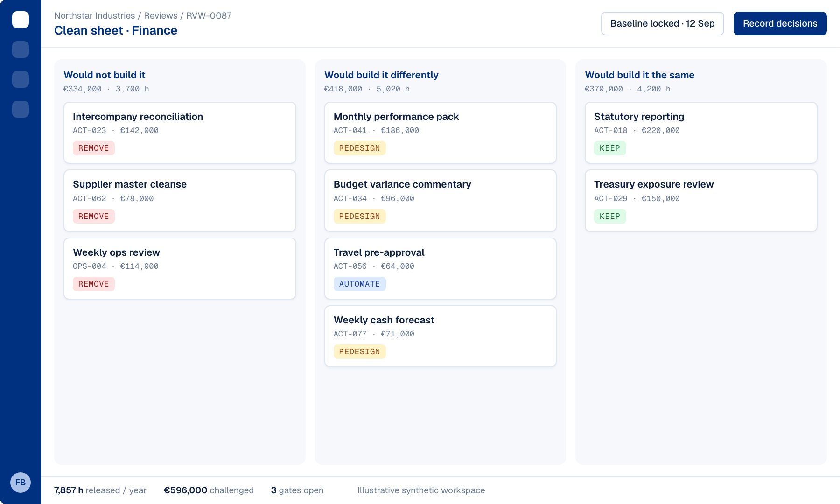Click the Clean sheet · Finance title
The height and width of the screenshot is (504, 840).
[x=116, y=30]
